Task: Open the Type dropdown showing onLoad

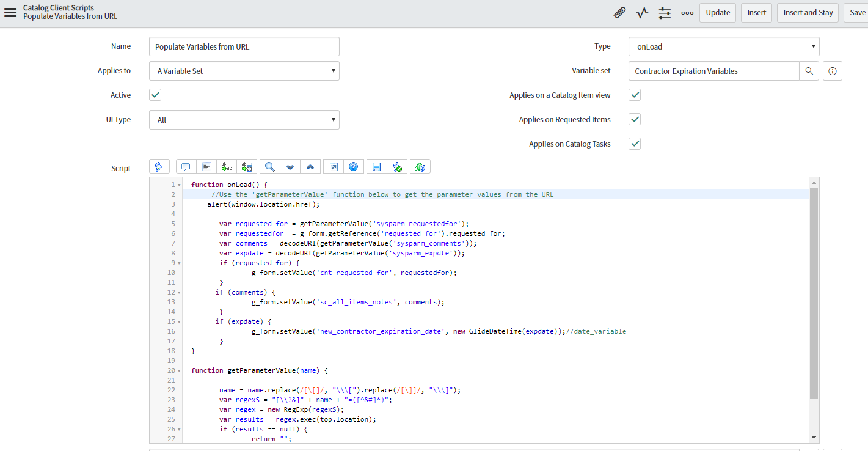Action: pyautogui.click(x=724, y=46)
